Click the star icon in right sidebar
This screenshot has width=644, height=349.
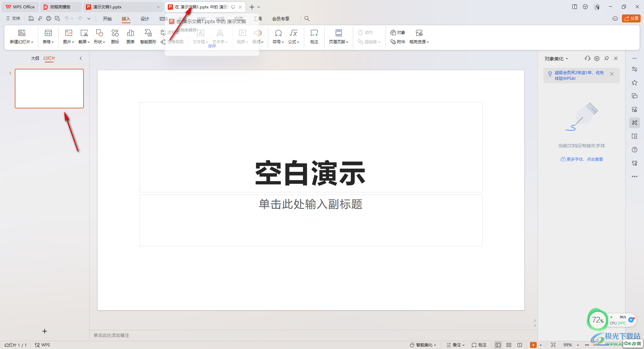[x=635, y=83]
